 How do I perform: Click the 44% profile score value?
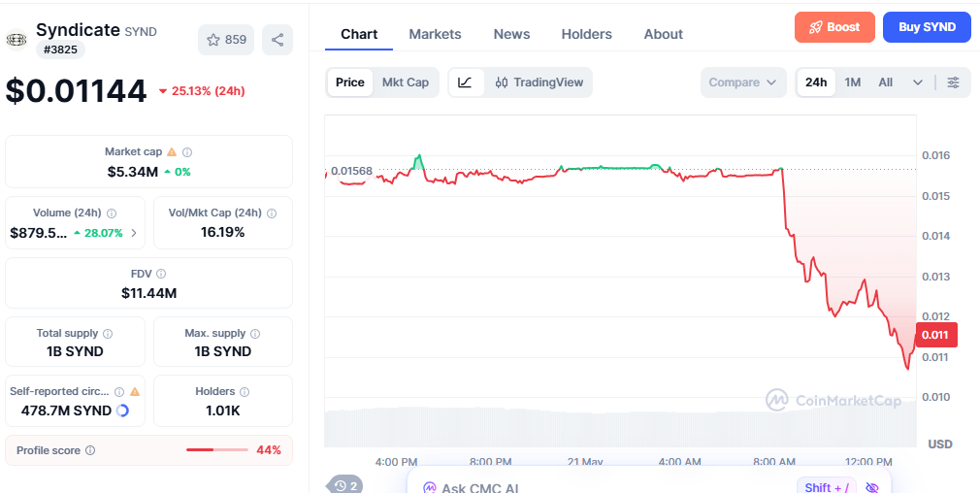point(269,450)
